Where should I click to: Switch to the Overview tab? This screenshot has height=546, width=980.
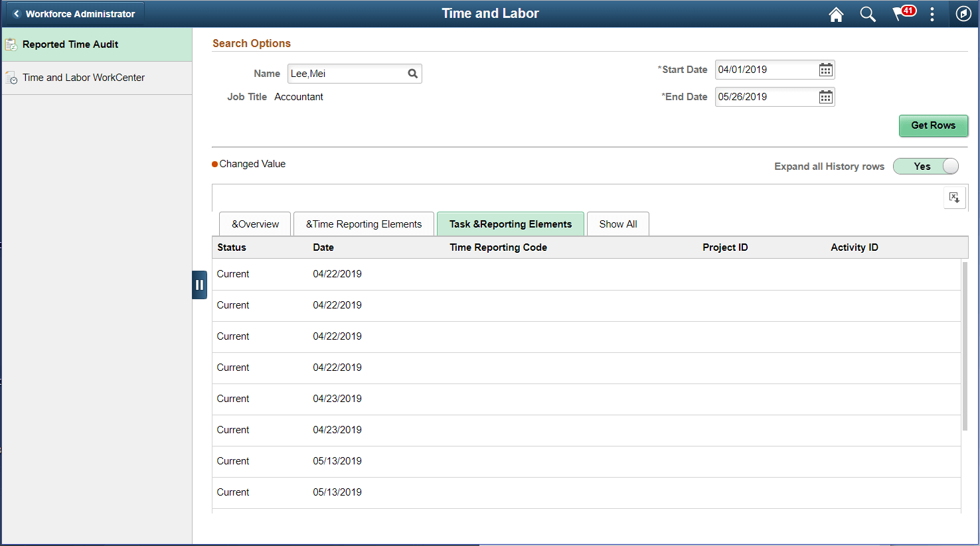coord(254,224)
